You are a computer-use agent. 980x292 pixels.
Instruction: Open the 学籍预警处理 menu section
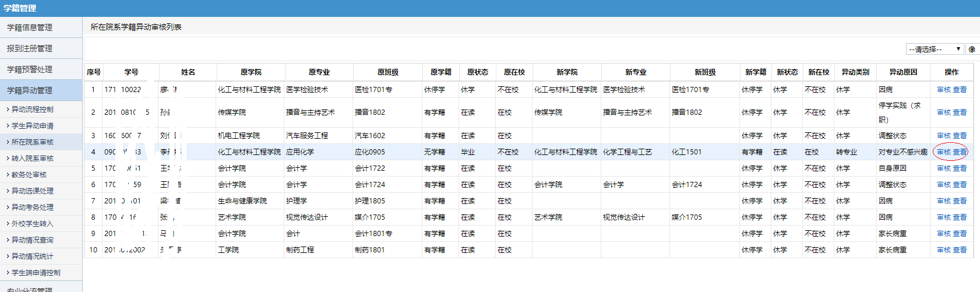coord(30,69)
